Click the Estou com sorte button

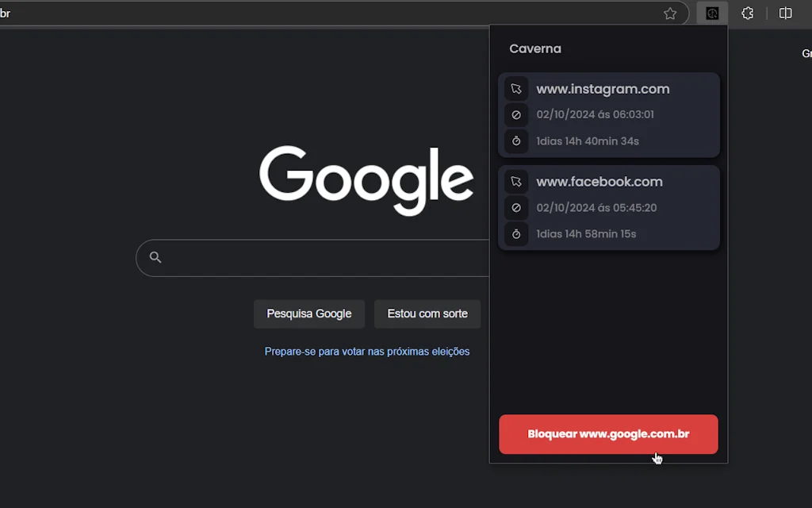coord(427,314)
